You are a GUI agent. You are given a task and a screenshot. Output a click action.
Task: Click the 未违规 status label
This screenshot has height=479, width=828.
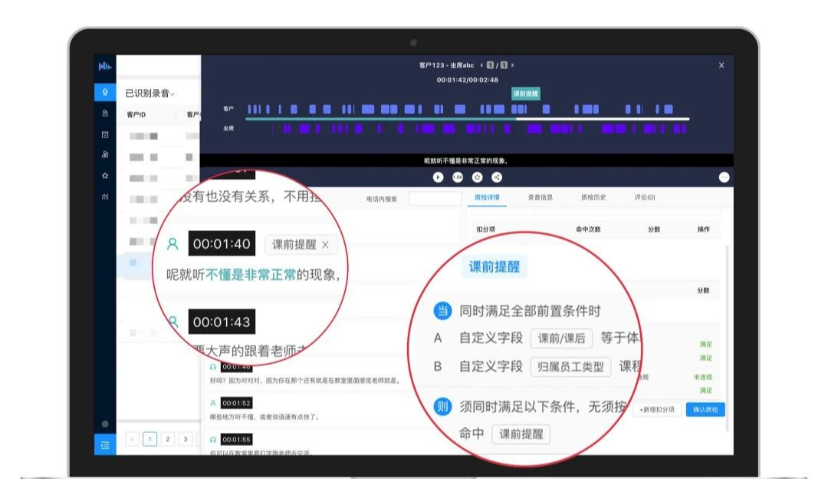703,377
